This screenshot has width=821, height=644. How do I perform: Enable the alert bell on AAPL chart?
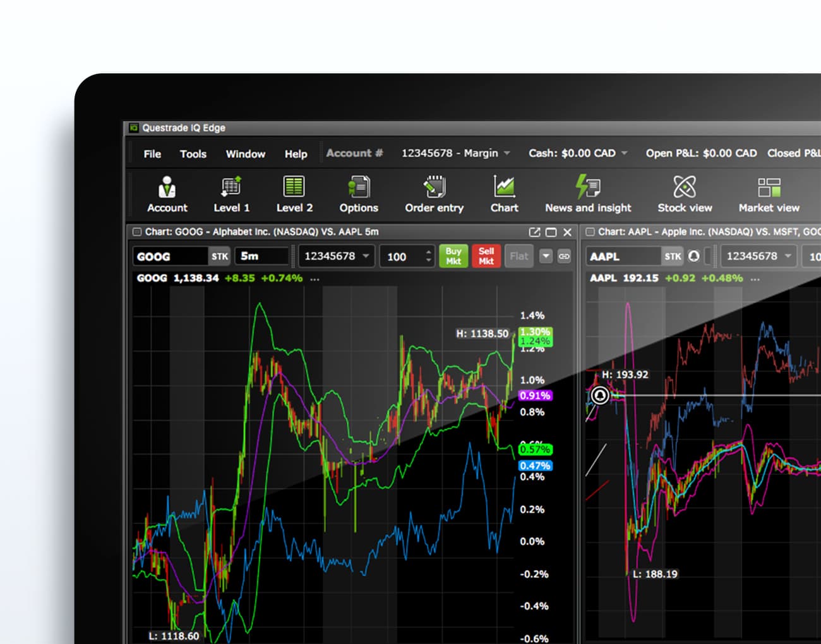coord(693,256)
